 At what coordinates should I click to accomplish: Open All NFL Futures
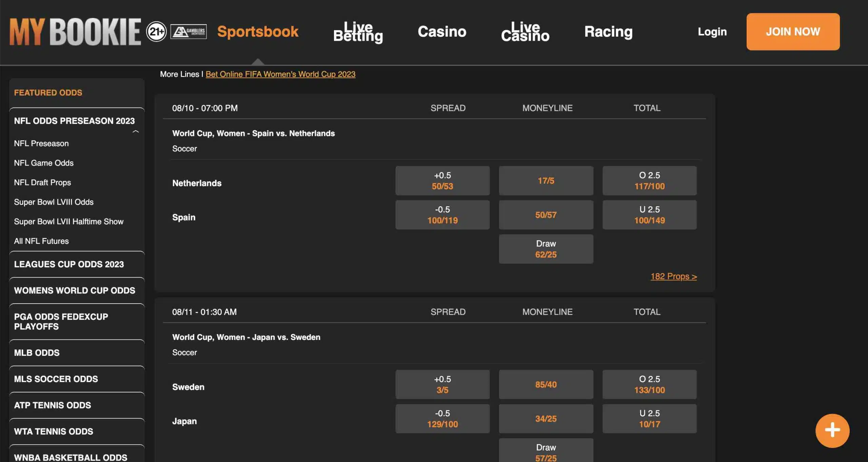click(41, 241)
